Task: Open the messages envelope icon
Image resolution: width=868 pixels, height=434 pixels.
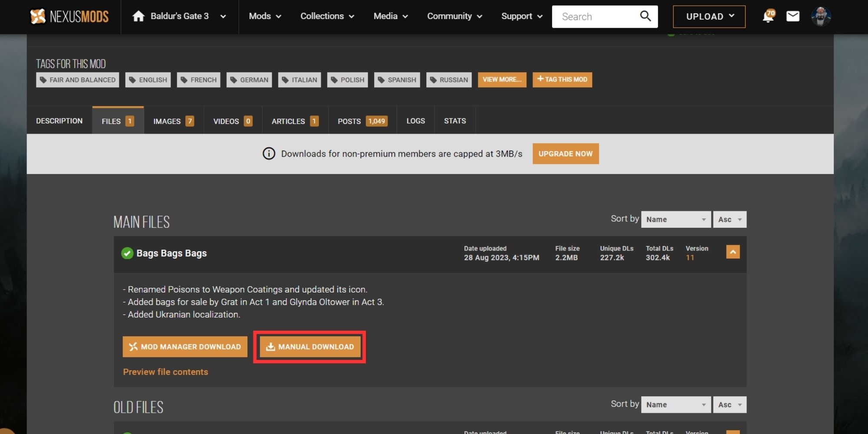Action: tap(793, 16)
